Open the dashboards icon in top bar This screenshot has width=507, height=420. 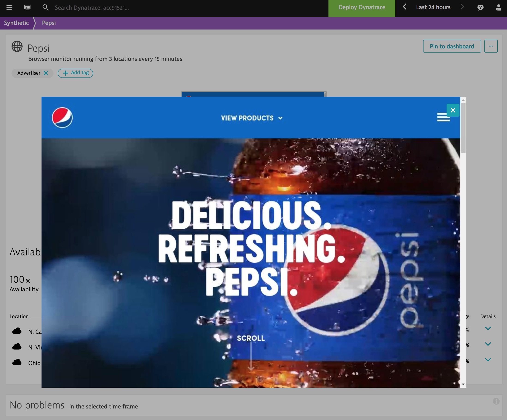[27, 7]
